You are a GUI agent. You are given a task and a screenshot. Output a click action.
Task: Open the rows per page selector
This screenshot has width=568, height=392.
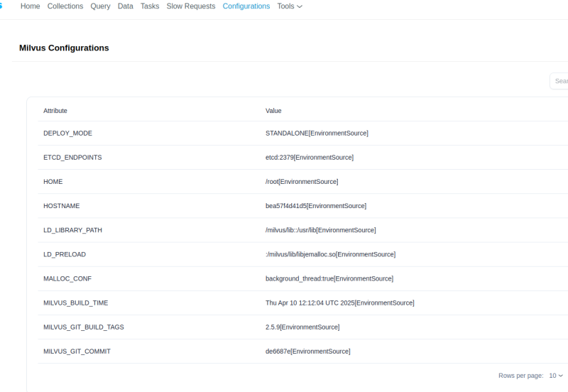point(556,376)
